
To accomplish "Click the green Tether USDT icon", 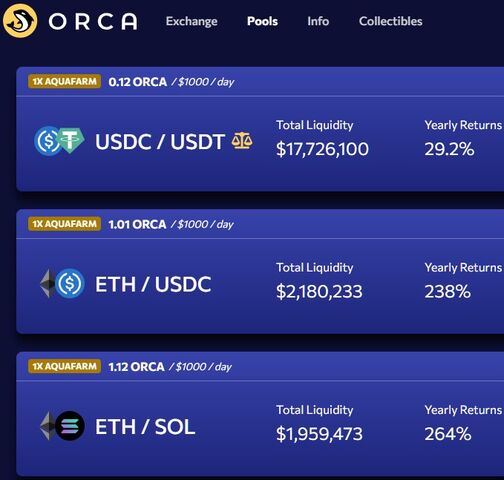I will pyautogui.click(x=72, y=140).
